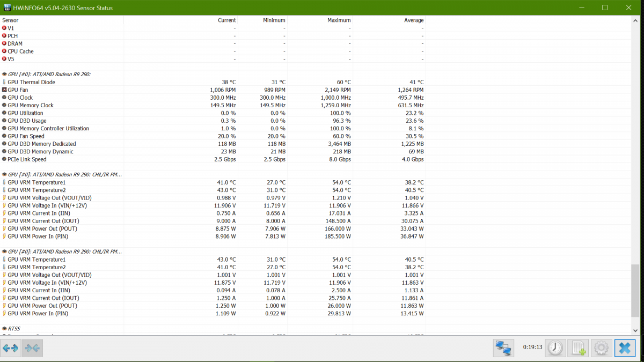The width and height of the screenshot is (644, 362).
Task: Click the red X icon beside V1
Action: (4, 28)
